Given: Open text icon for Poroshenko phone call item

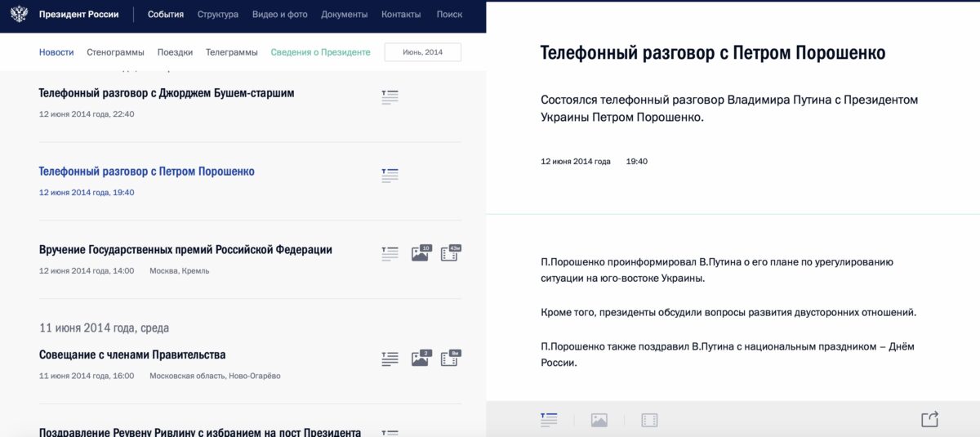Looking at the screenshot, I should point(390,175).
